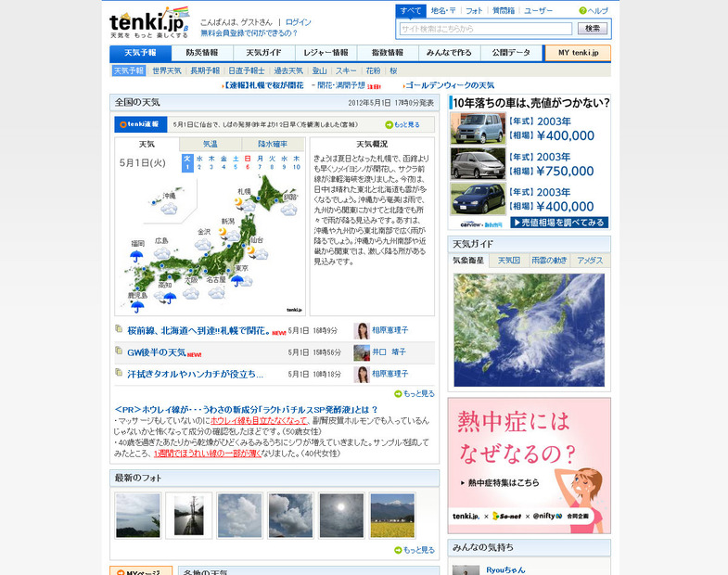Open the <PR> ホウレイ線 advertisement headline link
The width and height of the screenshot is (728, 575).
coord(246,410)
